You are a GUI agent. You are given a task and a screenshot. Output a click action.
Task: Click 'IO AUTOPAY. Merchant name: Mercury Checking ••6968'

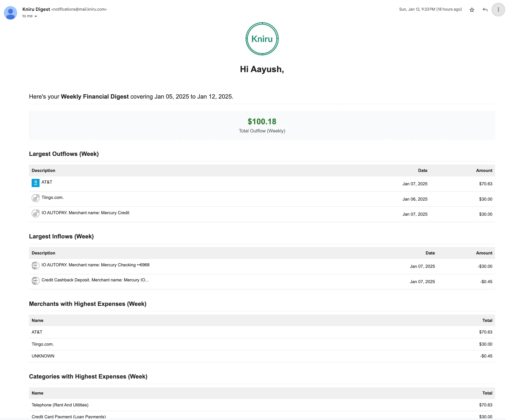click(95, 265)
